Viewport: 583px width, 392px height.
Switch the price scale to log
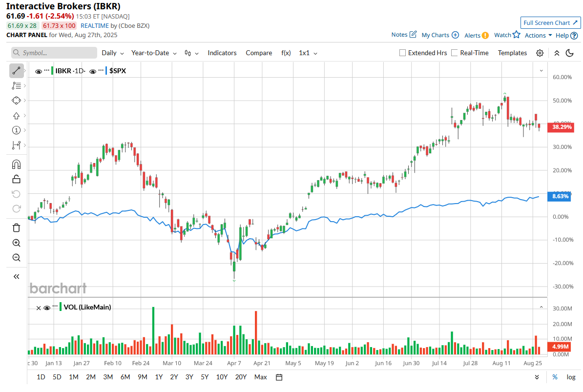tap(571, 377)
